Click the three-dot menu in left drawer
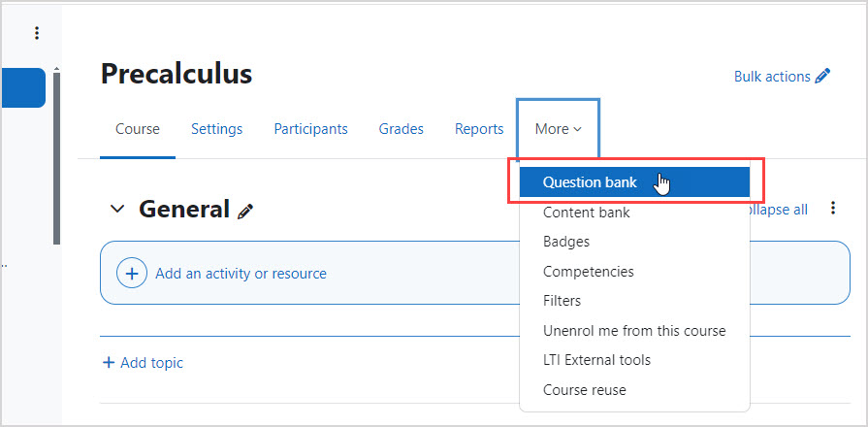868x427 pixels. pyautogui.click(x=37, y=33)
